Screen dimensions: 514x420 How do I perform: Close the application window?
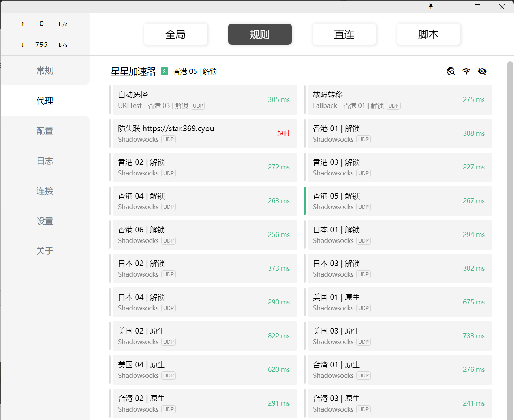(x=502, y=7)
